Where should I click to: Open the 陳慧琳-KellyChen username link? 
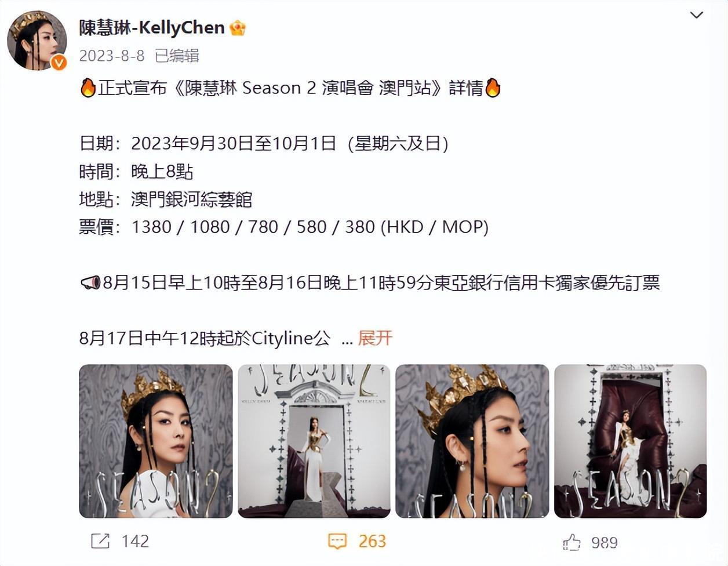pos(152,27)
